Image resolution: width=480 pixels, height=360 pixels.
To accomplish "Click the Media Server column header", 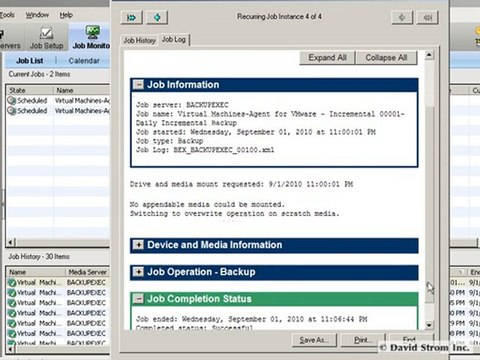I will (88, 272).
